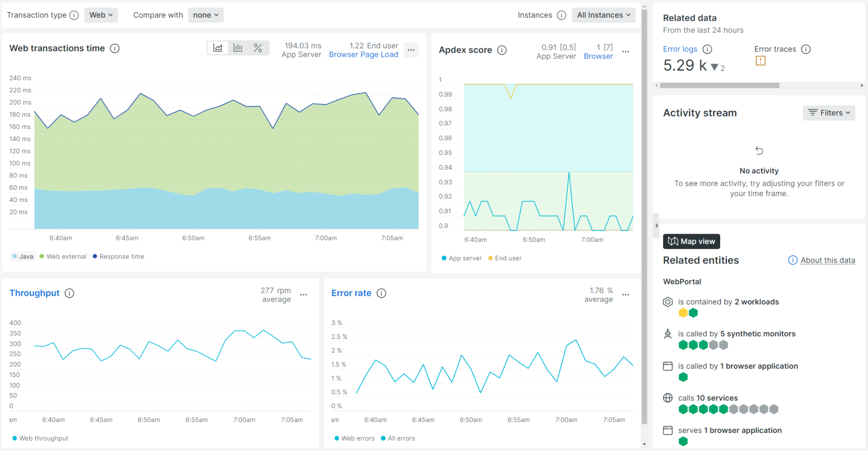Open the Compare with dropdown
Image resolution: width=868 pixels, height=451 pixels.
[x=206, y=15]
